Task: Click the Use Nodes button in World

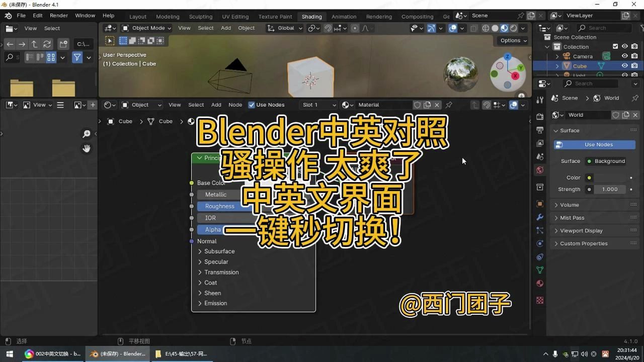Action: 594,144
